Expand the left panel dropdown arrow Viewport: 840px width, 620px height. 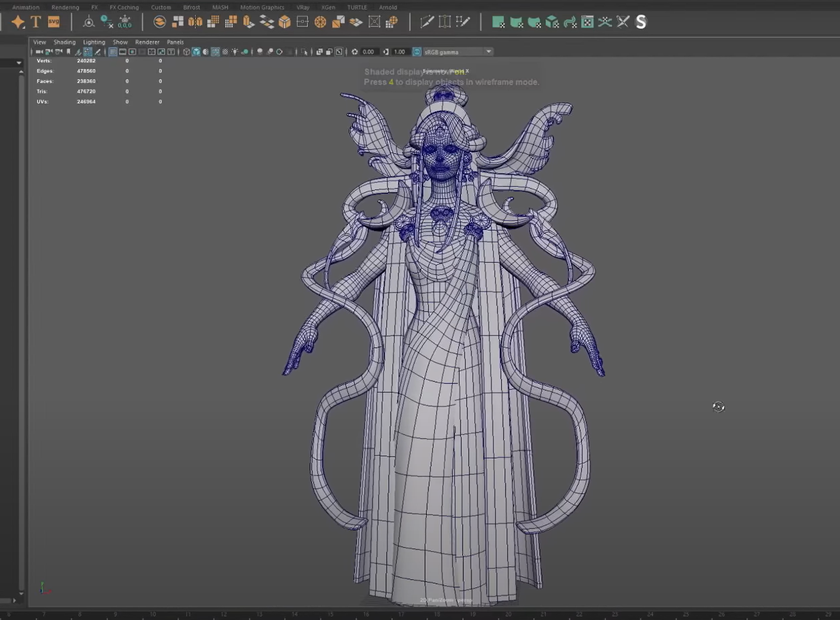19,63
